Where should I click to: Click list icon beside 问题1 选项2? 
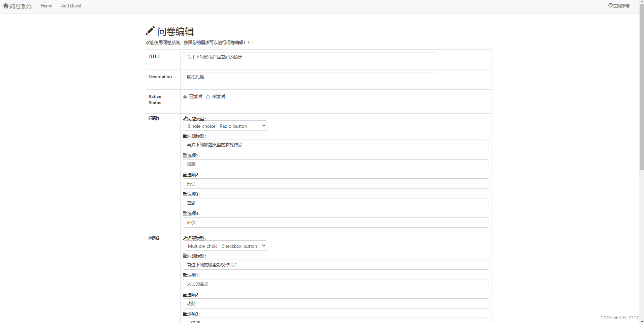tap(185, 175)
